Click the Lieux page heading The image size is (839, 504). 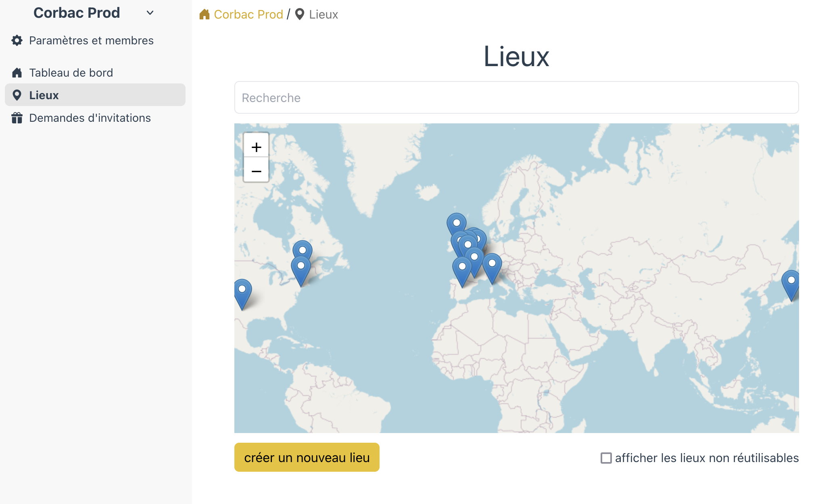point(516,56)
